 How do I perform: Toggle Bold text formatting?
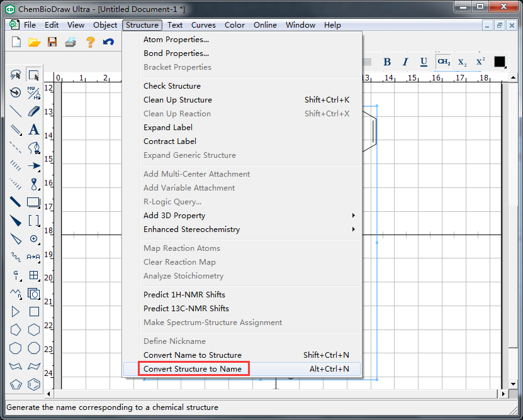pos(387,62)
